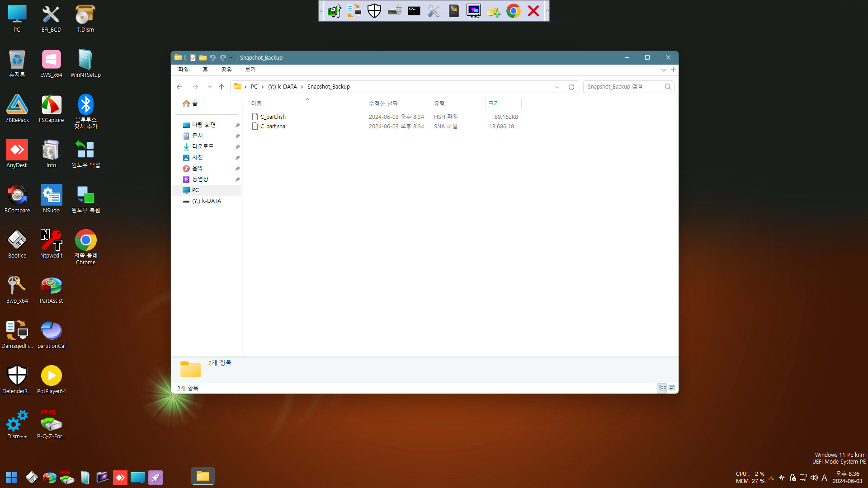Screen dimensions: 868x488
Task: Launch the file transfer icon in top dock
Action: (354, 11)
